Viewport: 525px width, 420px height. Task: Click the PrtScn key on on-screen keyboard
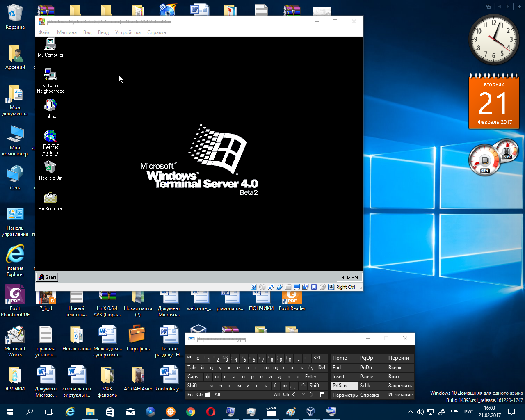[344, 386]
